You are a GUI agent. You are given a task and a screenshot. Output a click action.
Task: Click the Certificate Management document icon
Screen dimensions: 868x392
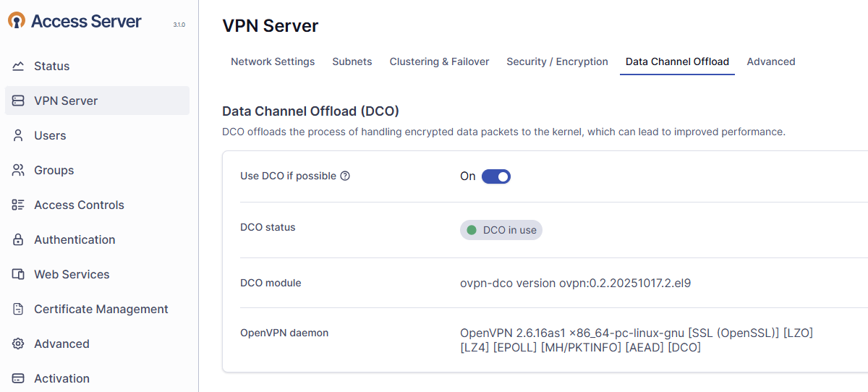coord(18,309)
